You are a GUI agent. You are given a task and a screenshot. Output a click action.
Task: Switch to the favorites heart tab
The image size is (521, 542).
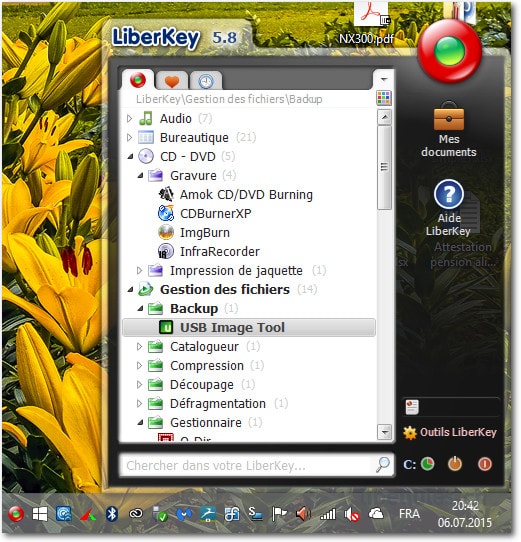[x=172, y=81]
